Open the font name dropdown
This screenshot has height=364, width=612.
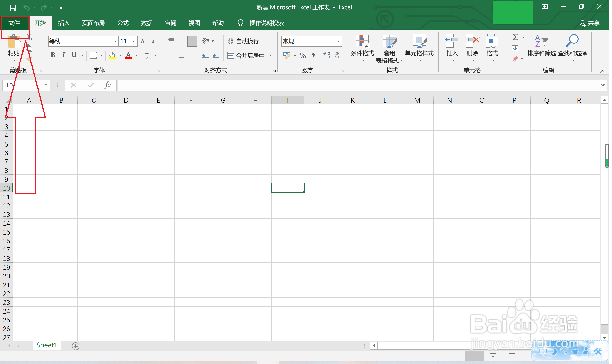tap(115, 41)
